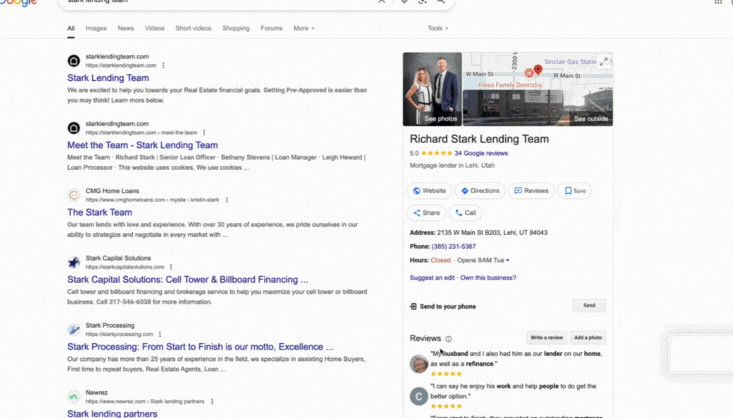Clear the search box with the X icon
Viewport: 733px width, 418px height.
point(382,1)
